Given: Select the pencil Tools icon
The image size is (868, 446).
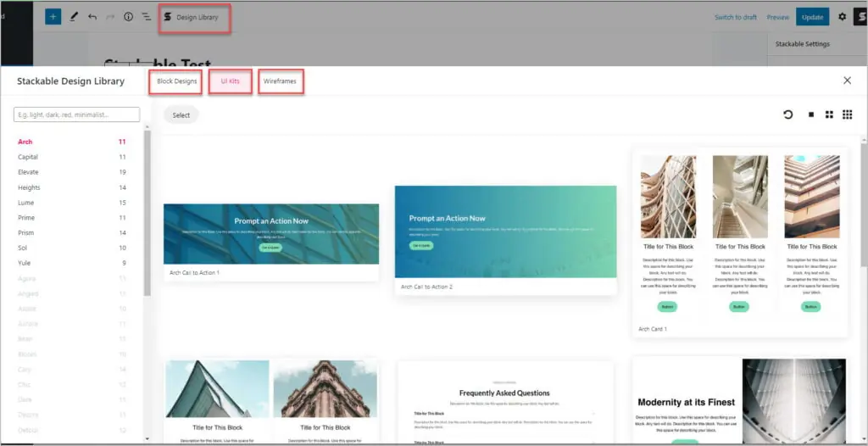Looking at the screenshot, I should [74, 17].
